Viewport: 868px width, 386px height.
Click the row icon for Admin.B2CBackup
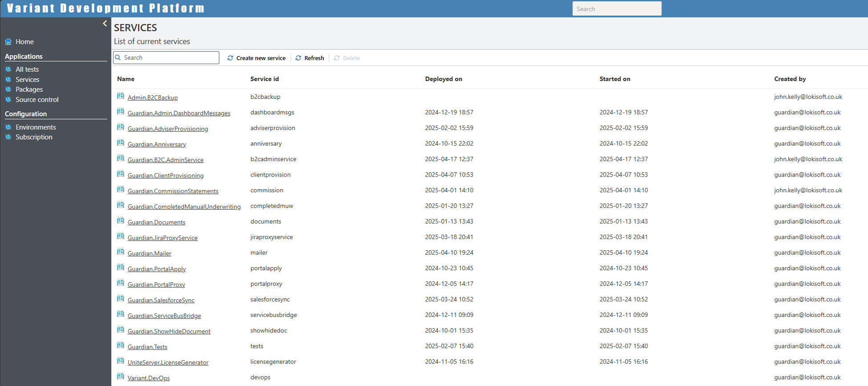tap(121, 96)
